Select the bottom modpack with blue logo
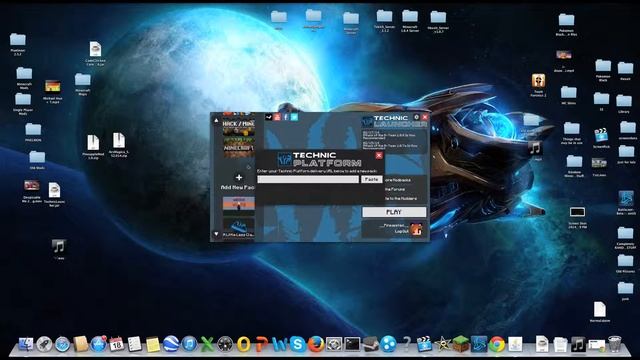 pyautogui.click(x=239, y=228)
